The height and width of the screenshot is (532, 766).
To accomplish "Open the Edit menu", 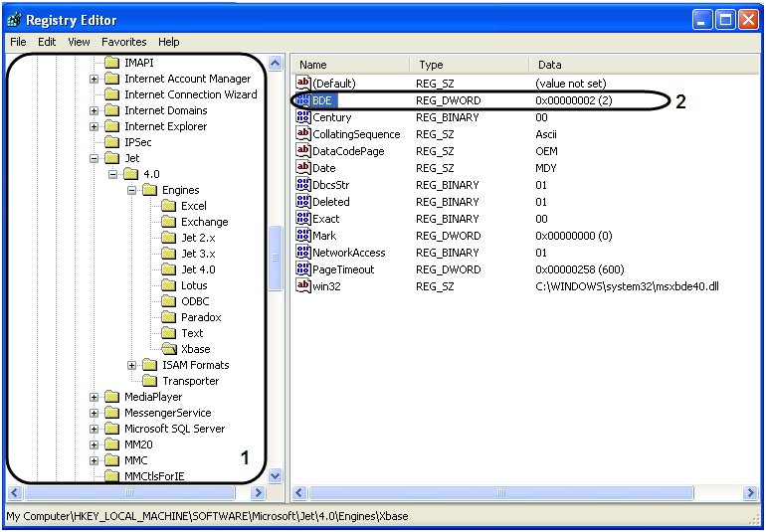I will (47, 42).
